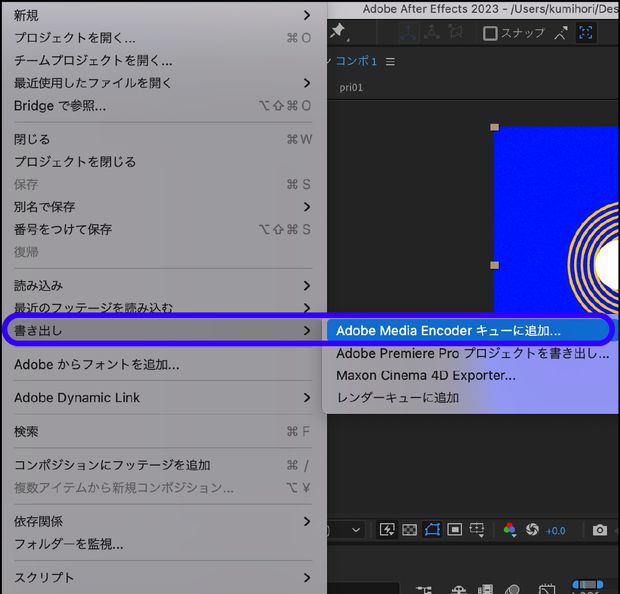
Task: Toggle mask and shape path visibility
Action: click(432, 530)
